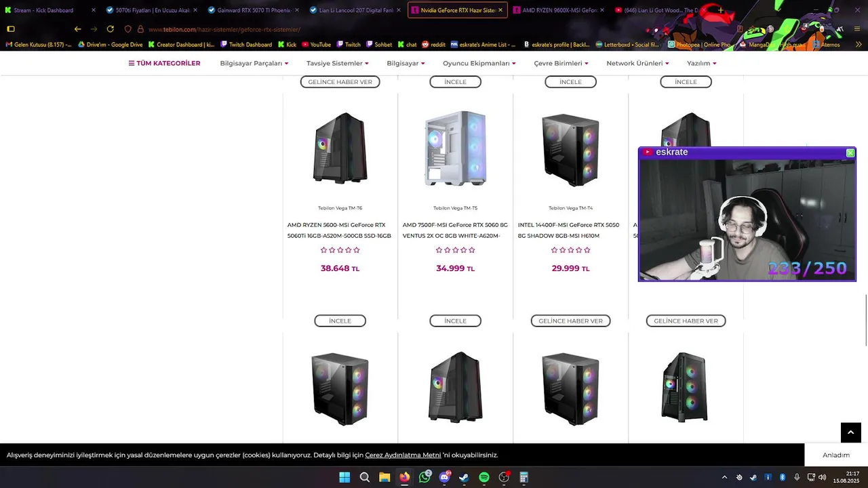Open Steam from the taskbar

[x=464, y=477]
